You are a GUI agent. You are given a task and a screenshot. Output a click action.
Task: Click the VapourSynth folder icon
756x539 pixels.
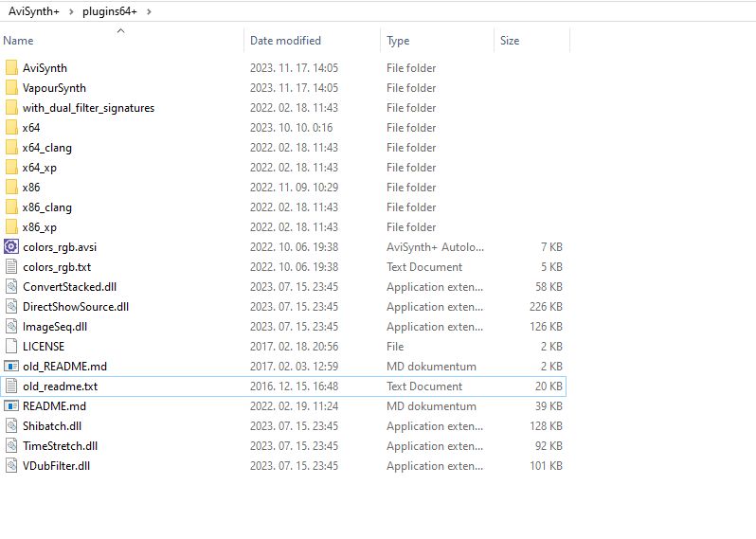11,88
